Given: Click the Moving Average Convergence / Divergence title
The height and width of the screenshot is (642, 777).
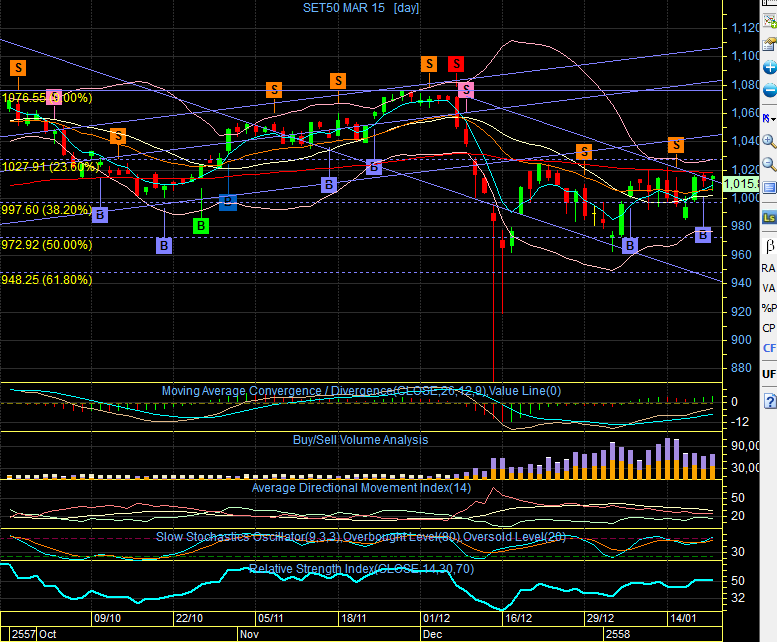Looking at the screenshot, I should click(x=361, y=391).
